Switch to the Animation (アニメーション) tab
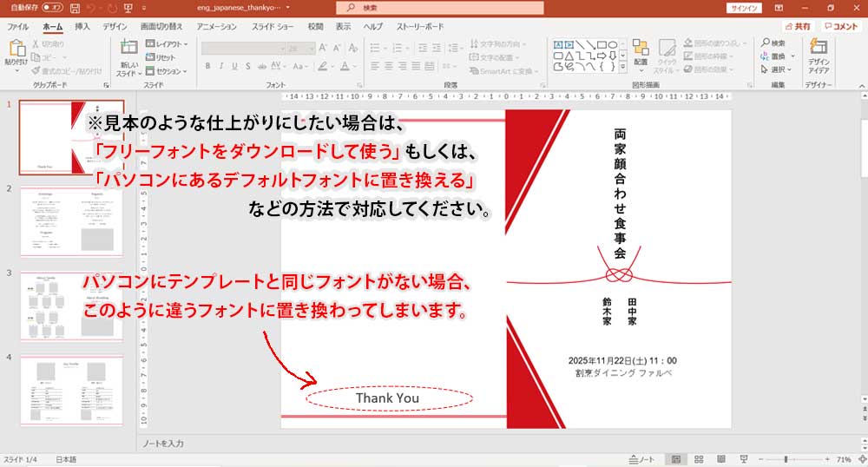 point(216,27)
